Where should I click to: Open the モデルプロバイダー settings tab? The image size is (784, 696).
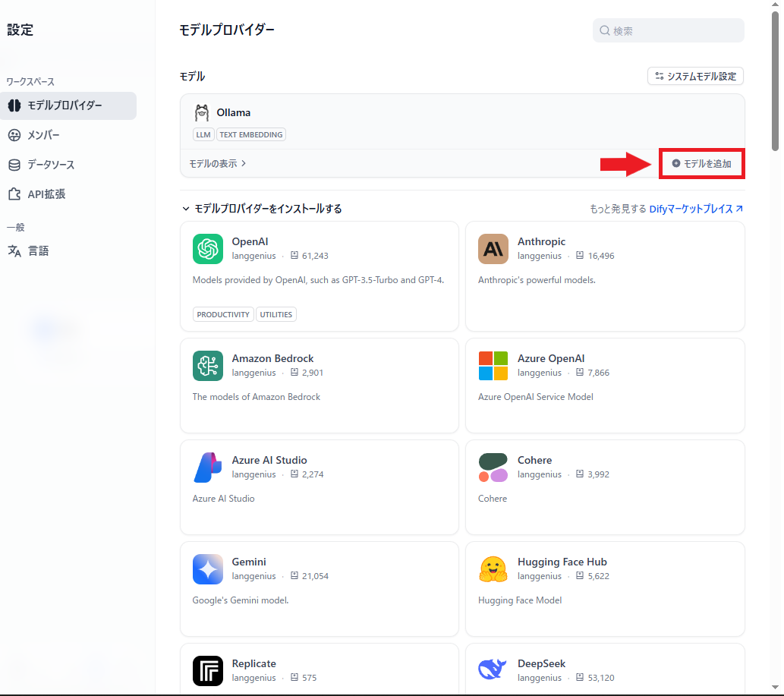[x=68, y=106]
